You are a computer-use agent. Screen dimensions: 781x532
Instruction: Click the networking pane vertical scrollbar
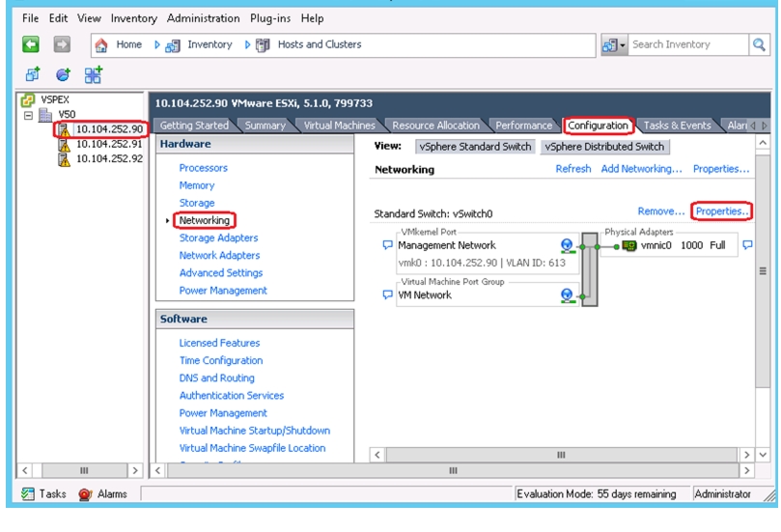click(763, 271)
